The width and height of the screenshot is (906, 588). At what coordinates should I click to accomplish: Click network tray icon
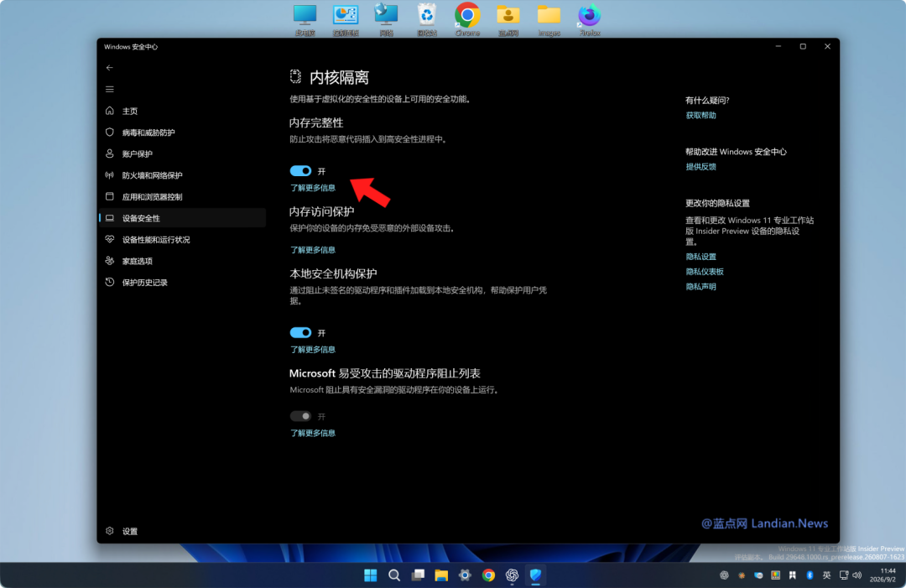coord(844,575)
